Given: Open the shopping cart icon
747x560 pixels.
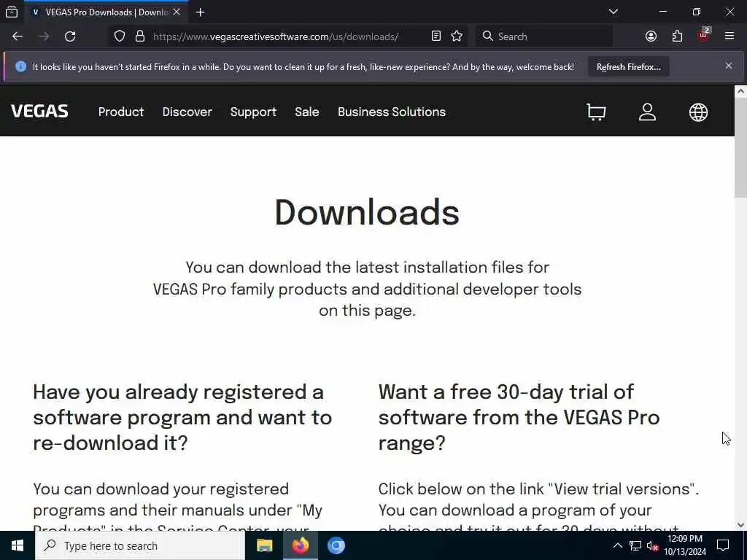Looking at the screenshot, I should point(596,112).
